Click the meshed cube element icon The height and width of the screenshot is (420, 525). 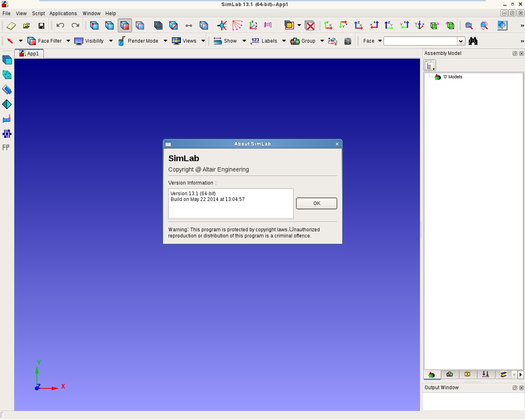(158, 25)
